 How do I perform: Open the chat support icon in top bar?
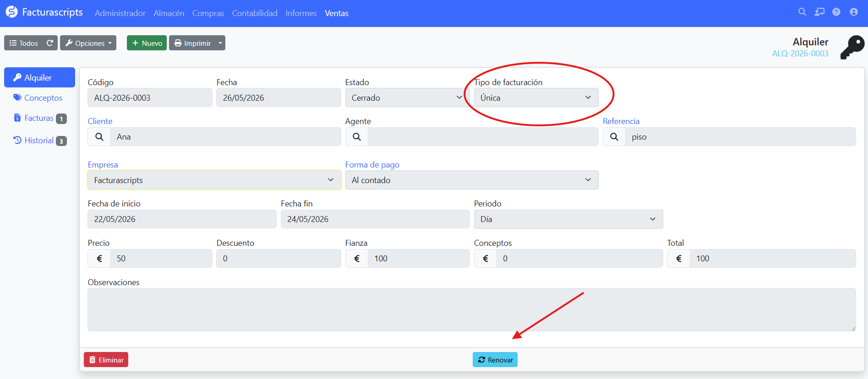[x=819, y=12]
